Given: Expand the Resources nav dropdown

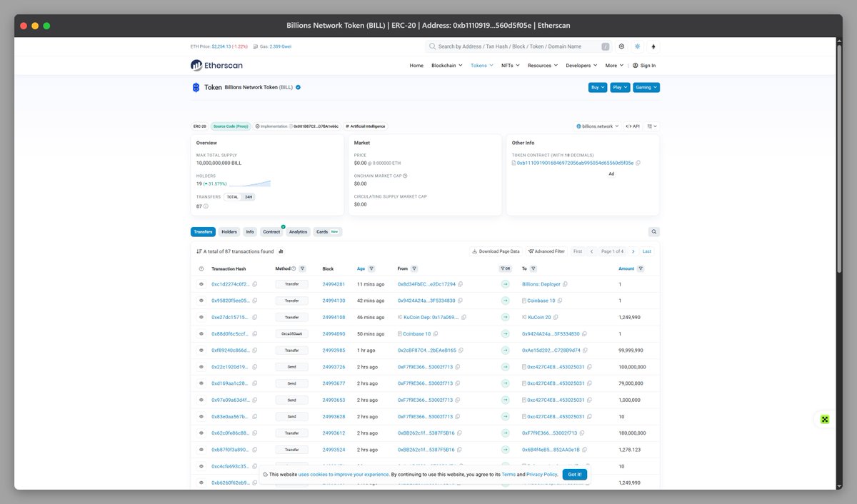Looking at the screenshot, I should (543, 66).
